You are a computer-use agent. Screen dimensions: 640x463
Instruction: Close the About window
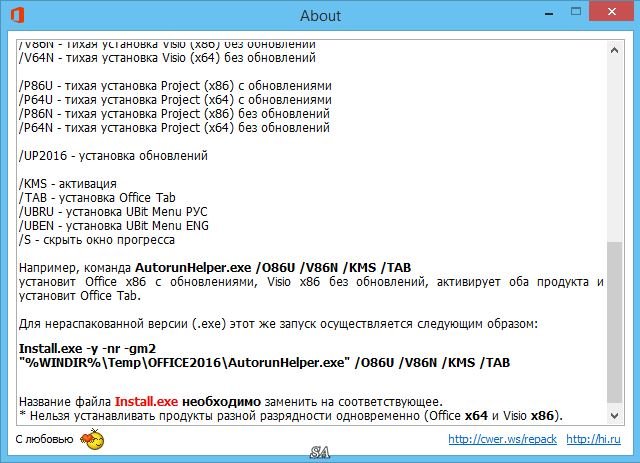pyautogui.click(x=611, y=12)
